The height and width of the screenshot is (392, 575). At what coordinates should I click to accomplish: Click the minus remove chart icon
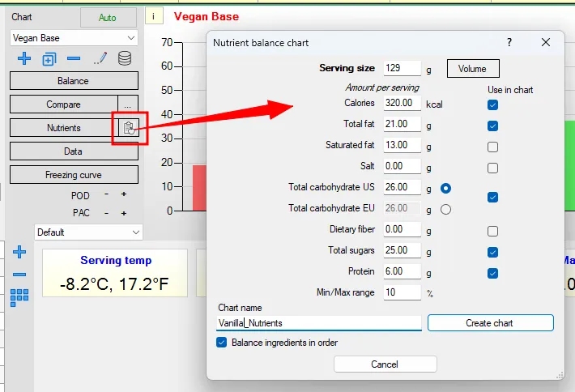click(x=74, y=58)
